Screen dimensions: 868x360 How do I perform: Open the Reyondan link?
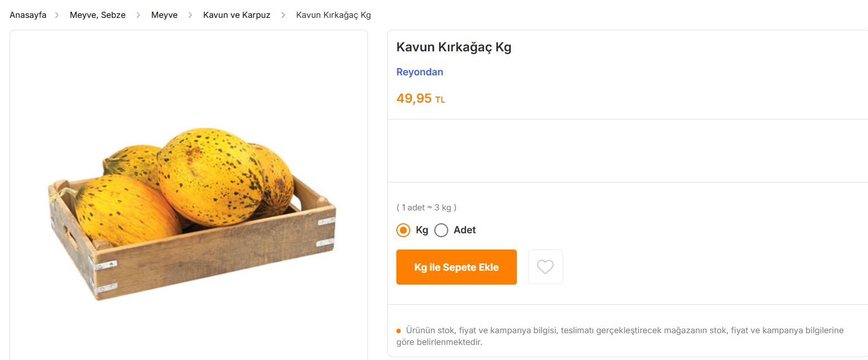pos(419,72)
